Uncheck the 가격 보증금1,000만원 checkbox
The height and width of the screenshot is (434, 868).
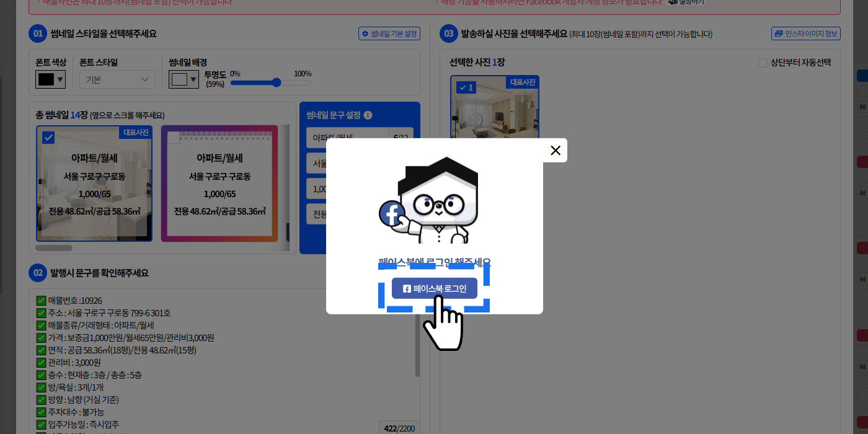(x=42, y=338)
